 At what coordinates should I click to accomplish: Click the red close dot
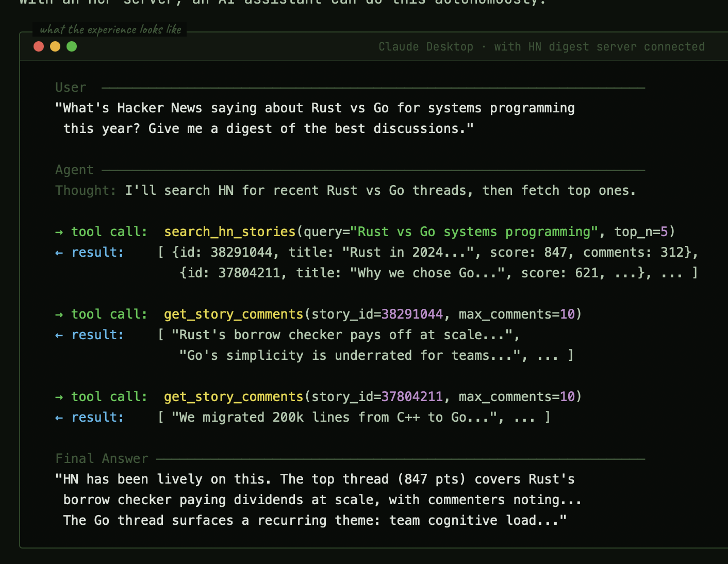coord(39,46)
